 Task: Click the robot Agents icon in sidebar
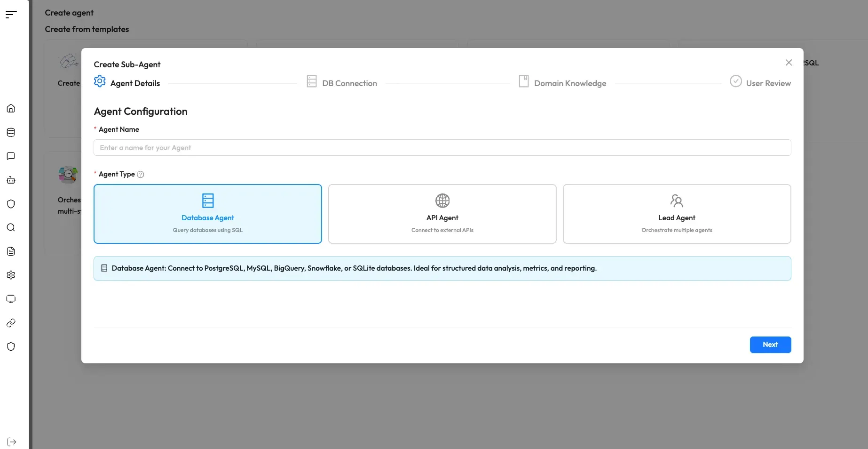pos(10,180)
